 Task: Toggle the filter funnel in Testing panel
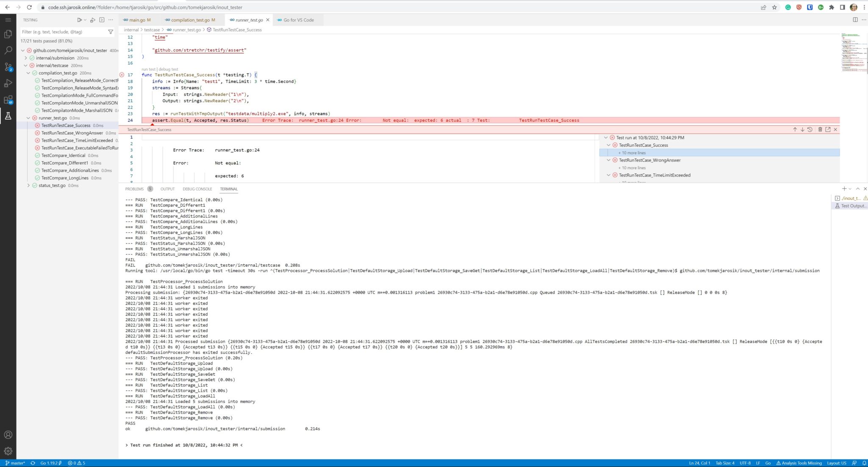coord(110,31)
